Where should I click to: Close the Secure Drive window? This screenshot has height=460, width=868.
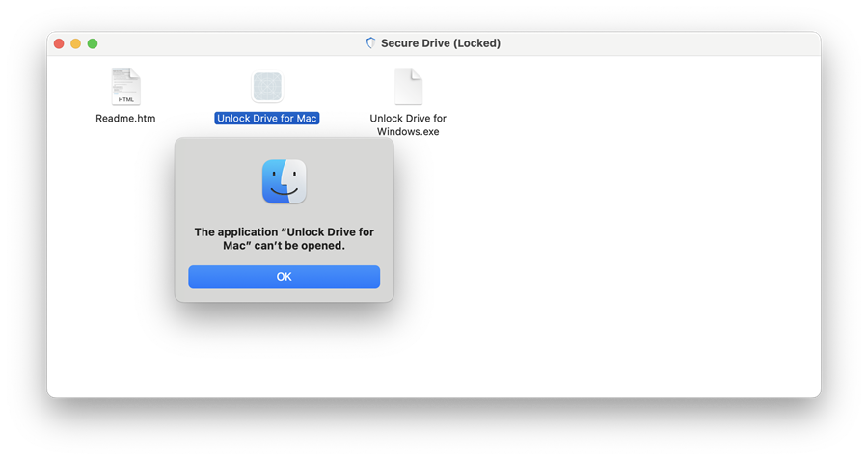click(x=59, y=43)
